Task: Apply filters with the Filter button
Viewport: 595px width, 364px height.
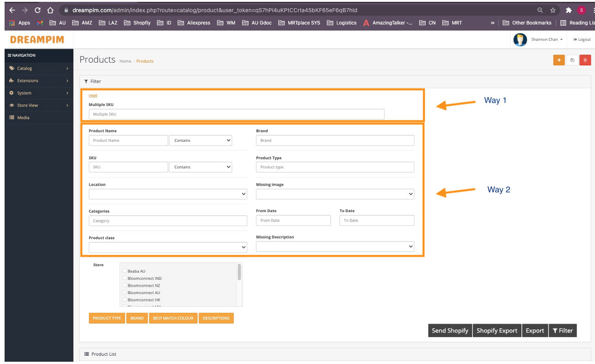Action: coord(563,331)
